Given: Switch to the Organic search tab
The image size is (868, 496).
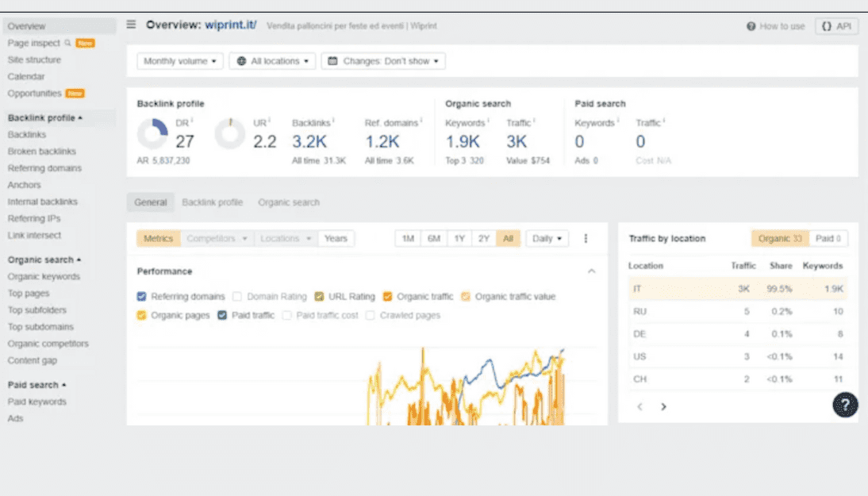Looking at the screenshot, I should [289, 202].
